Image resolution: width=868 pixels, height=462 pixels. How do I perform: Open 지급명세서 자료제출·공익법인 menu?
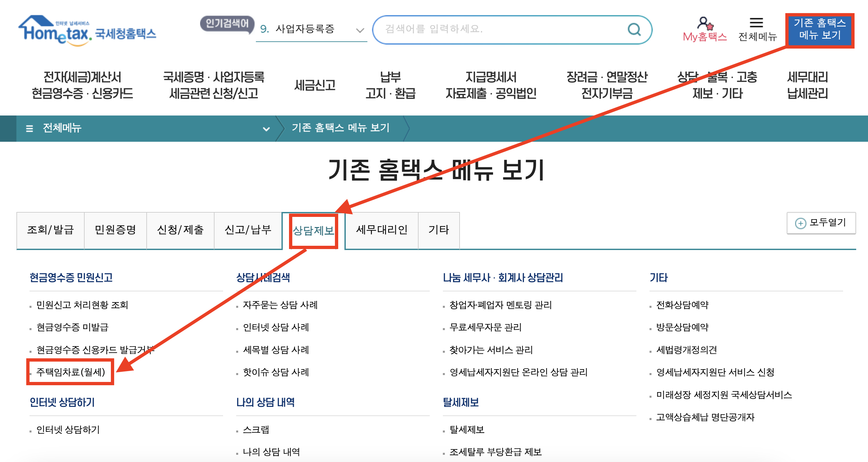491,85
